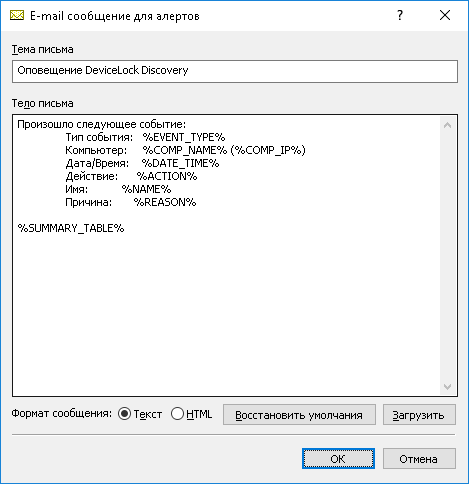Click the %COMP_NAME% placeholder in the Компьютер line
Viewport: 469px width, 484px height.
pos(185,150)
